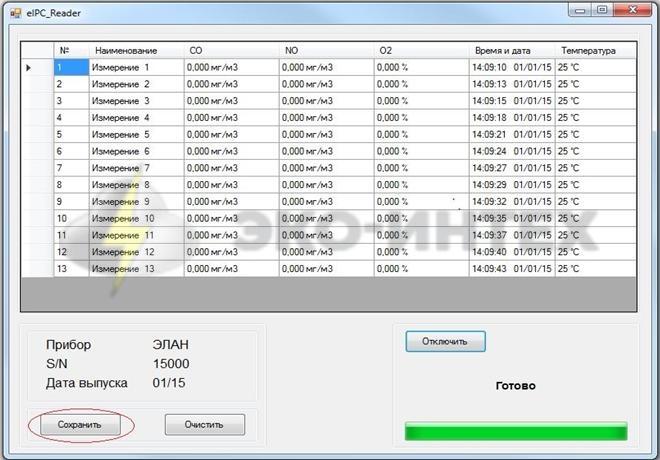660x460 pixels.
Task: Click the Температура column header
Action: coord(594,50)
